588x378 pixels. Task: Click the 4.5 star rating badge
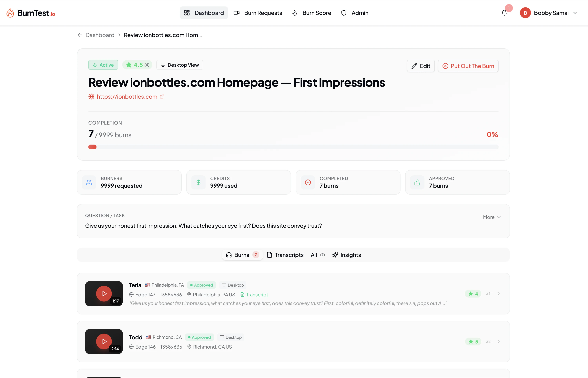pos(137,65)
